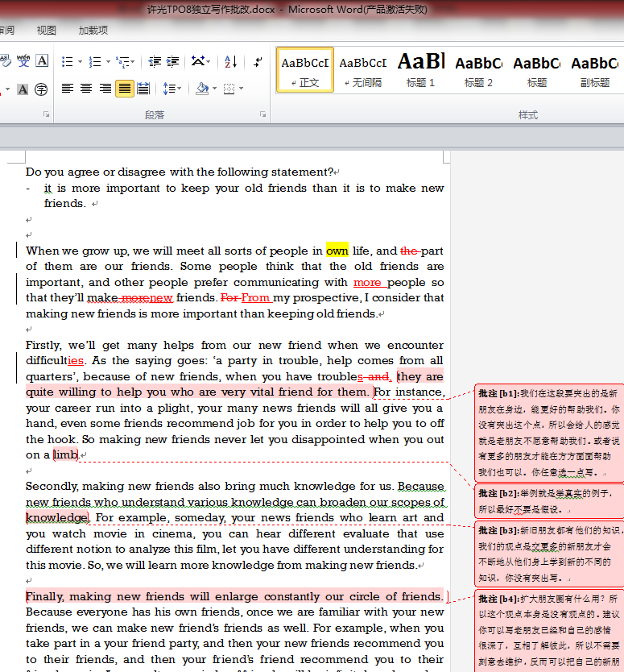Click comment balloon 批注 [b3]
The height and width of the screenshot is (672, 624).
549,554
